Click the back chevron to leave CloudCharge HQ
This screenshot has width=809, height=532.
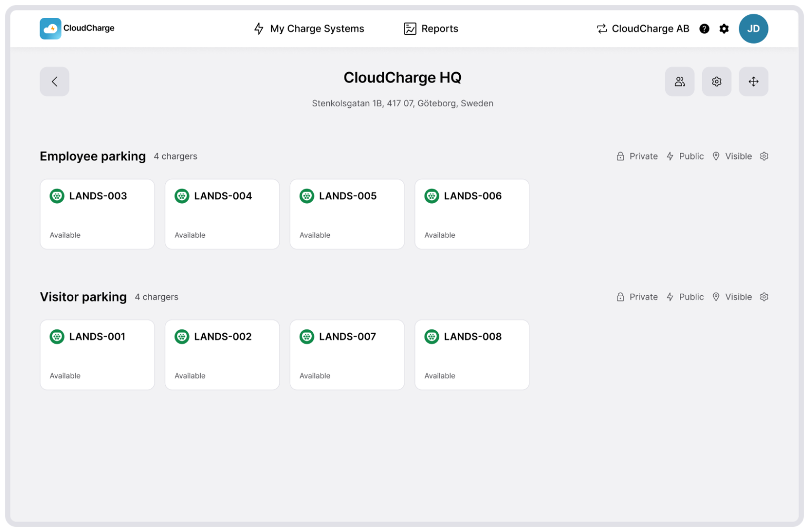54,82
